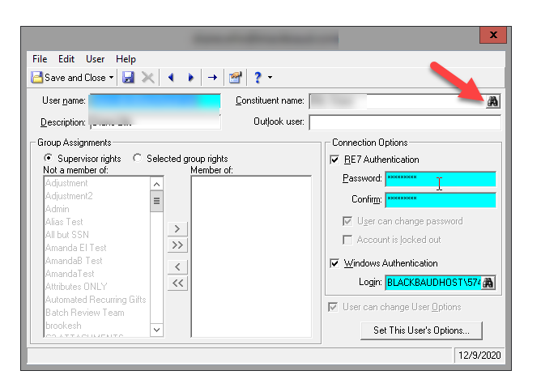Select the All but SSN group

pos(67,235)
